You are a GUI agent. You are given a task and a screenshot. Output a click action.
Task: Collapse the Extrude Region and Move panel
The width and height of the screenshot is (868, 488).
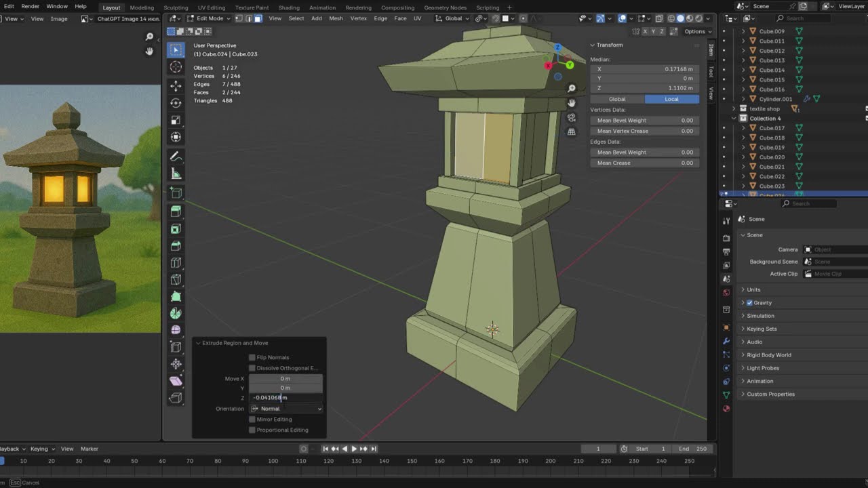click(198, 343)
